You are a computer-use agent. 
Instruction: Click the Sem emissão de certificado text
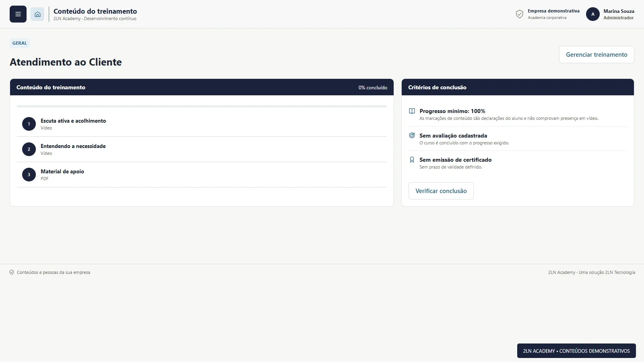click(x=456, y=160)
